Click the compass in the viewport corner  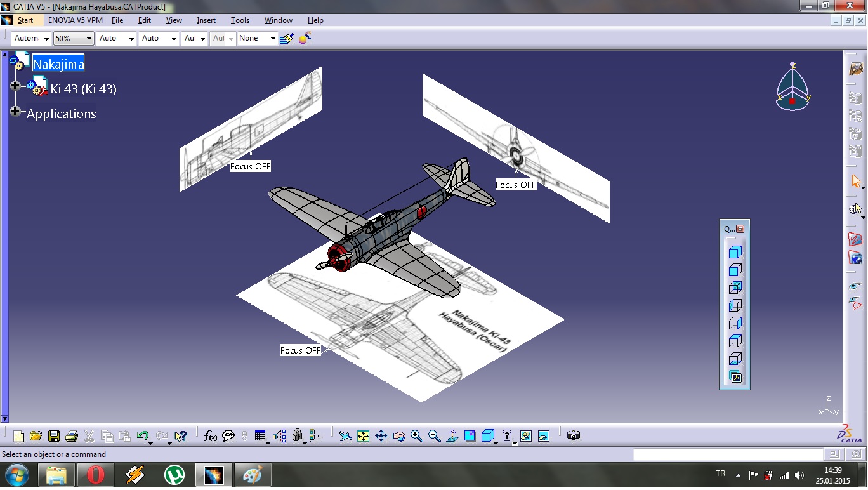tap(792, 86)
